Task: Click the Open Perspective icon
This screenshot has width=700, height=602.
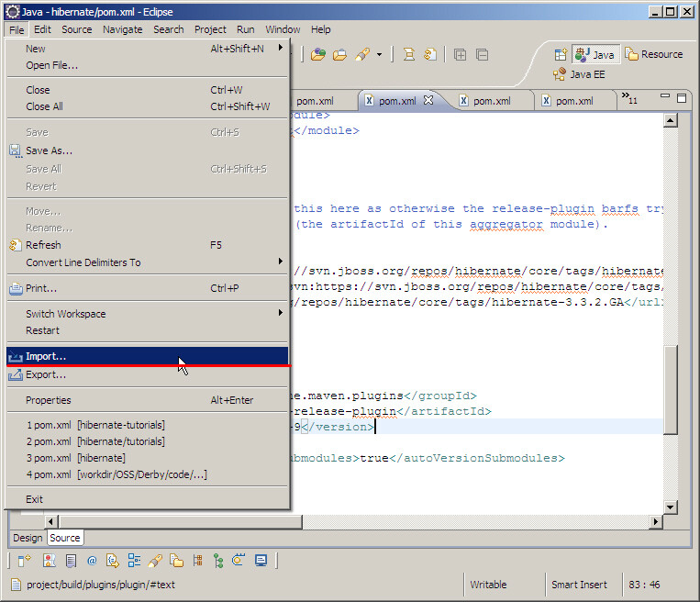Action: pyautogui.click(x=560, y=54)
